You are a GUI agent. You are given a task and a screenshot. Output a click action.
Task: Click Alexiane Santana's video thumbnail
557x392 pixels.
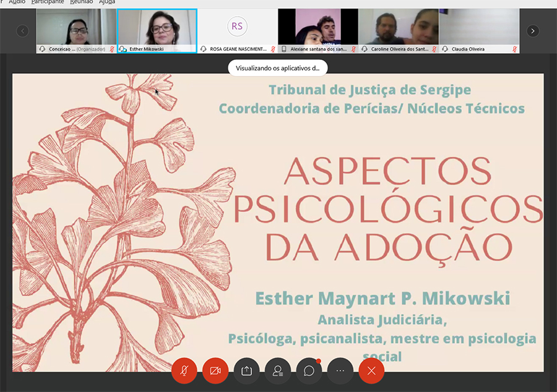(x=317, y=27)
